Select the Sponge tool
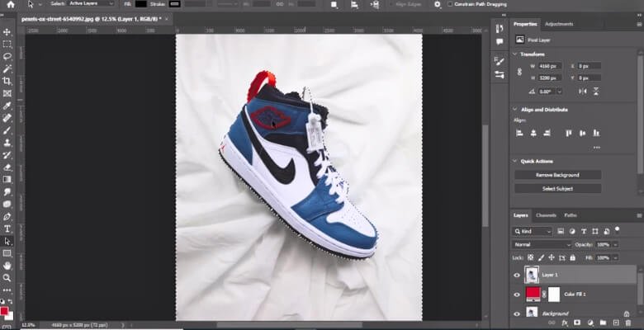Image resolution: width=644 pixels, height=330 pixels. [x=7, y=204]
